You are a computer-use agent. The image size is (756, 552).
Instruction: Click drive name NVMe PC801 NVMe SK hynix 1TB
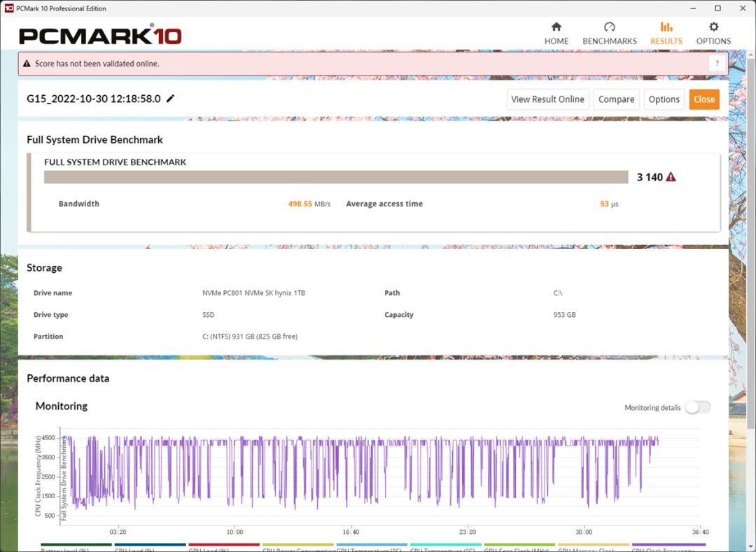pyautogui.click(x=253, y=293)
